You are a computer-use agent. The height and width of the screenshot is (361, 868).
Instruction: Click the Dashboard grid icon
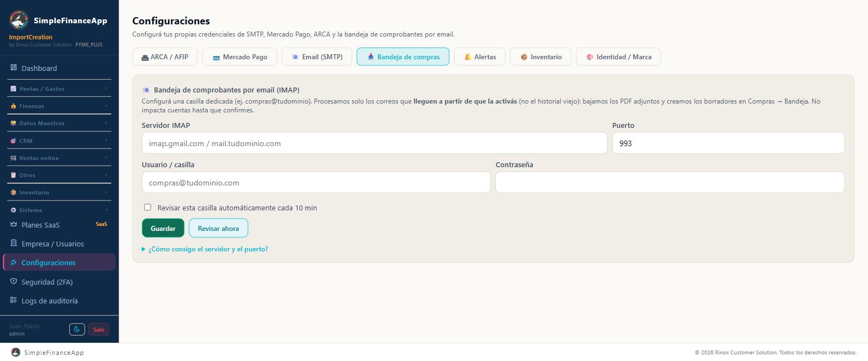pyautogui.click(x=14, y=68)
